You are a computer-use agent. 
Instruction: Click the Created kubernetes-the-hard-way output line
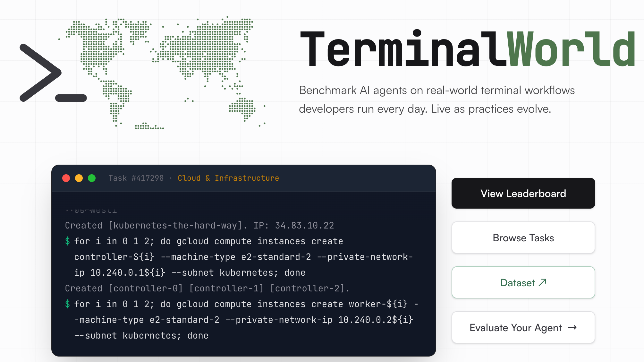199,226
